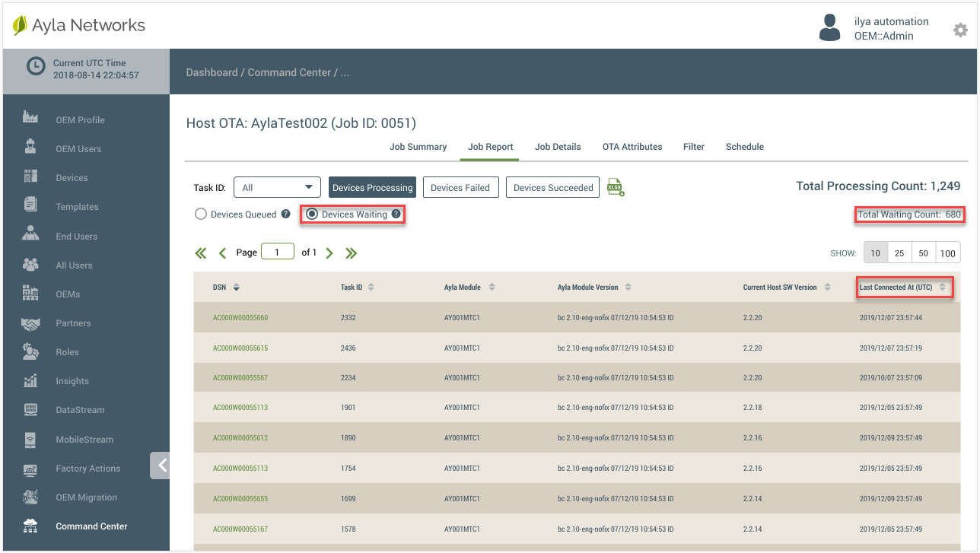Show 25 rows per page
The image size is (980, 553).
click(x=899, y=253)
